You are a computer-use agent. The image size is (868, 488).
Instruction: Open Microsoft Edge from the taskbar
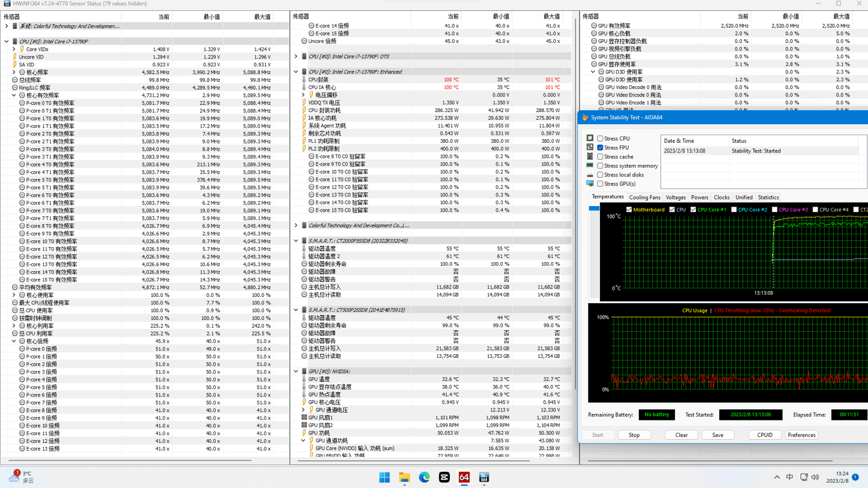click(424, 477)
